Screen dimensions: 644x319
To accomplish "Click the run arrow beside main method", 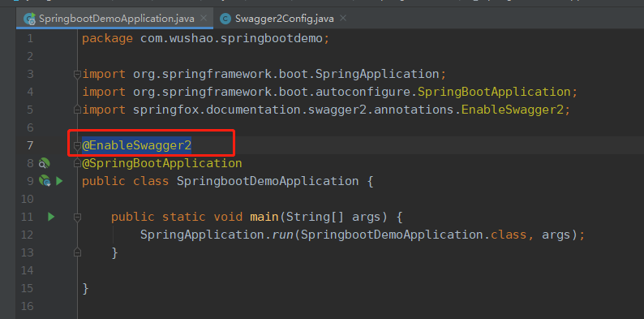I will pos(51,217).
